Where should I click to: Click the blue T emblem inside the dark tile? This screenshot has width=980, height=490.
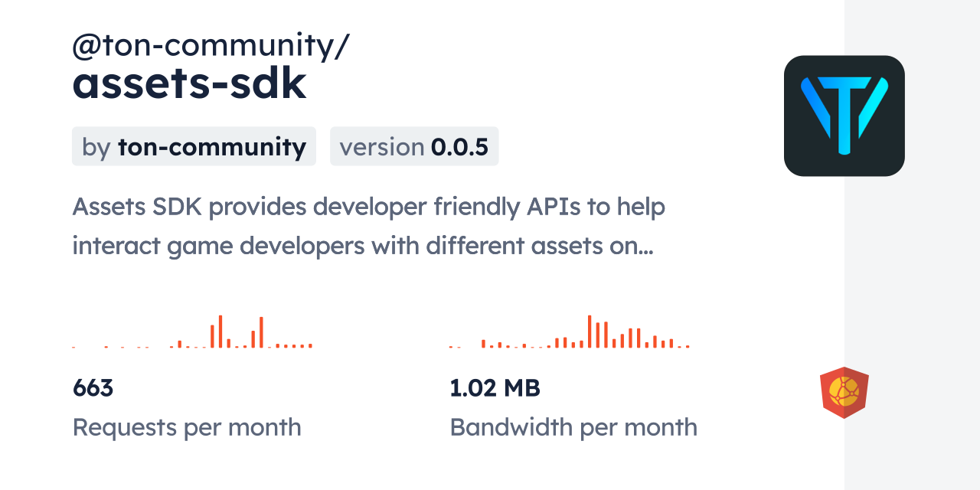click(844, 115)
